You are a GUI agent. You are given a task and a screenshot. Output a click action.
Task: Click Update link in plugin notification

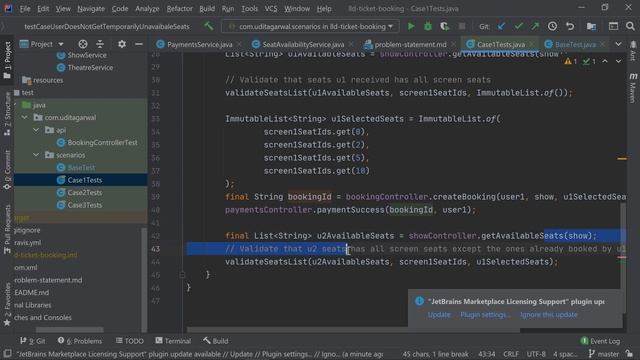coord(439,315)
